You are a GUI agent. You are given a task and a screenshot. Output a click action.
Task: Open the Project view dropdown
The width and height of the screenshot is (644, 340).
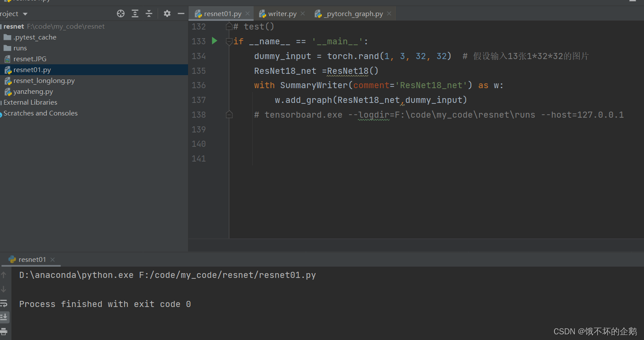14,14
